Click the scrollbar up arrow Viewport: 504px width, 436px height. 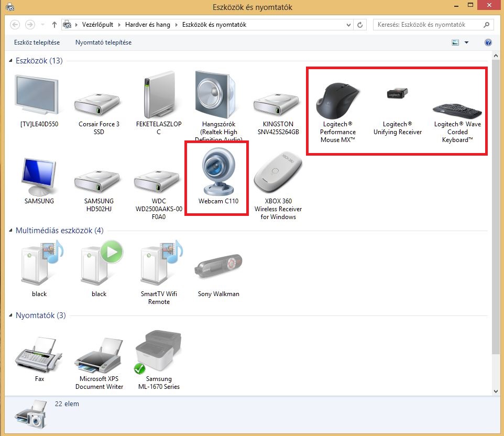click(496, 56)
